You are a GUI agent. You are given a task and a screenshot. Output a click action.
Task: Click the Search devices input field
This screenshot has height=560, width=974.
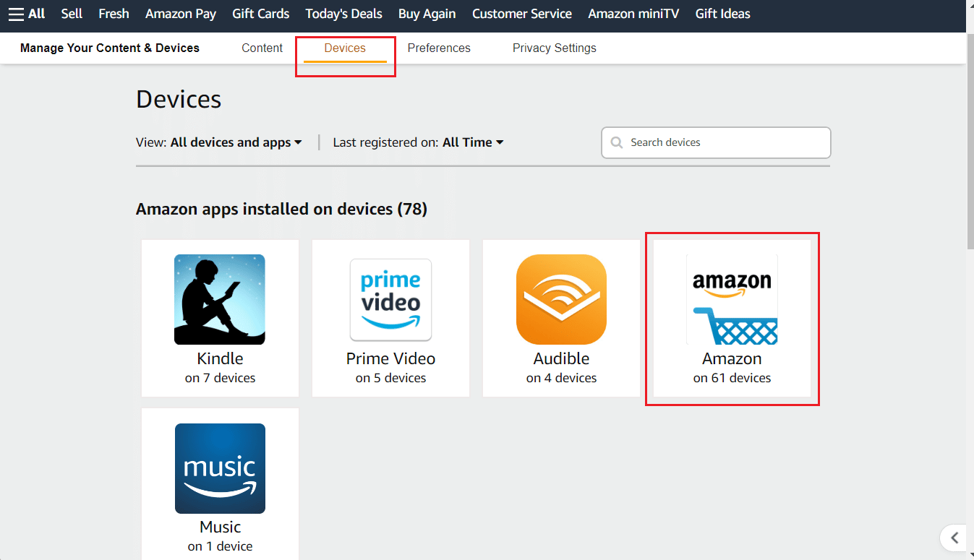point(716,142)
